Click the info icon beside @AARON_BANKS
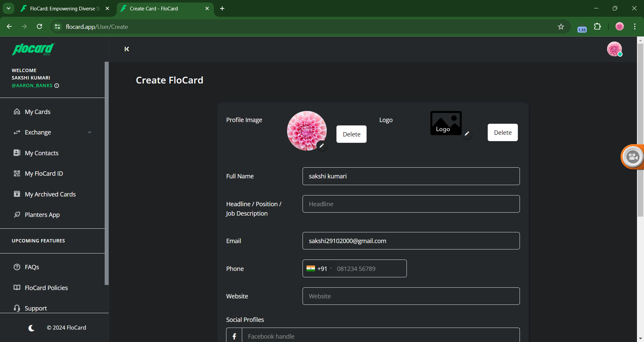Image resolution: width=644 pixels, height=342 pixels. tap(57, 85)
